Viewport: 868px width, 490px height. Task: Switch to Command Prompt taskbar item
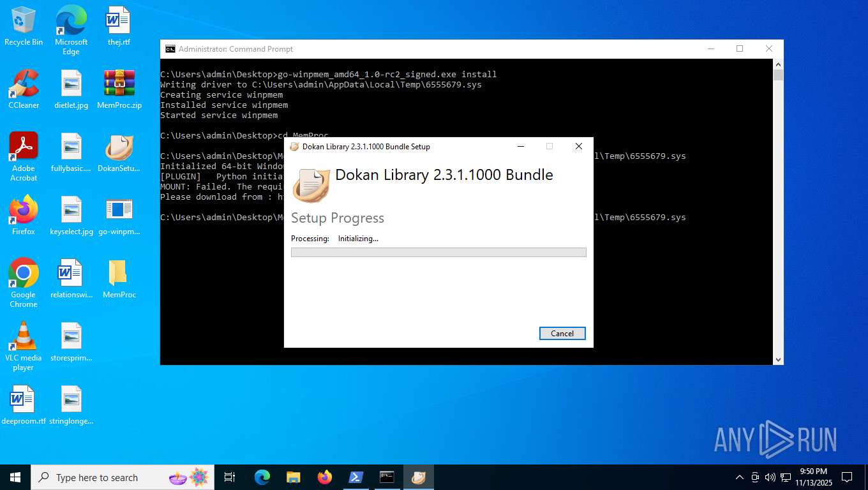coord(387,477)
